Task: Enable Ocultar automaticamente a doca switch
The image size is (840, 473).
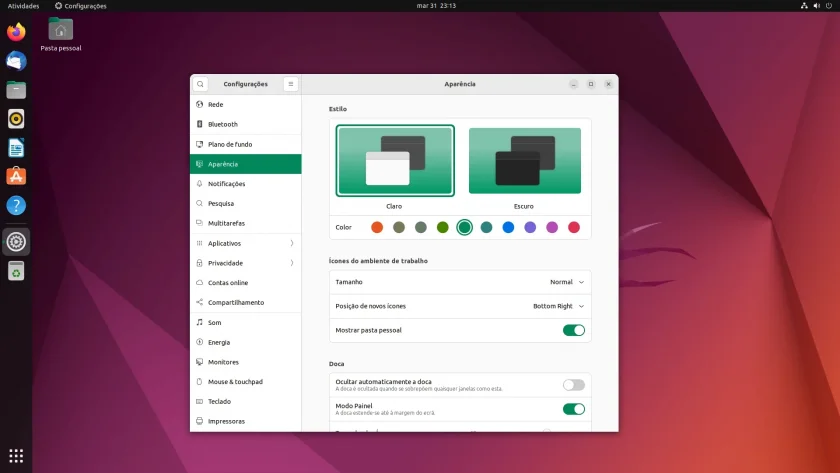Action: [574, 385]
